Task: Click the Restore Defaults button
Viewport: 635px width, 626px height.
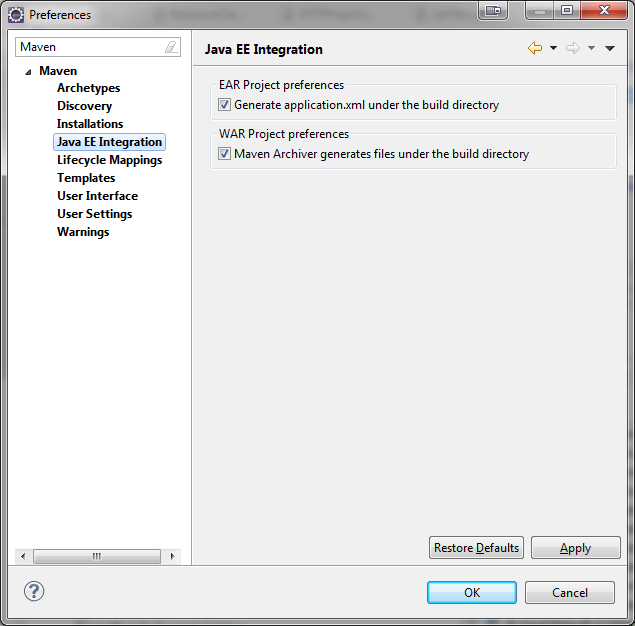Action: click(x=476, y=547)
